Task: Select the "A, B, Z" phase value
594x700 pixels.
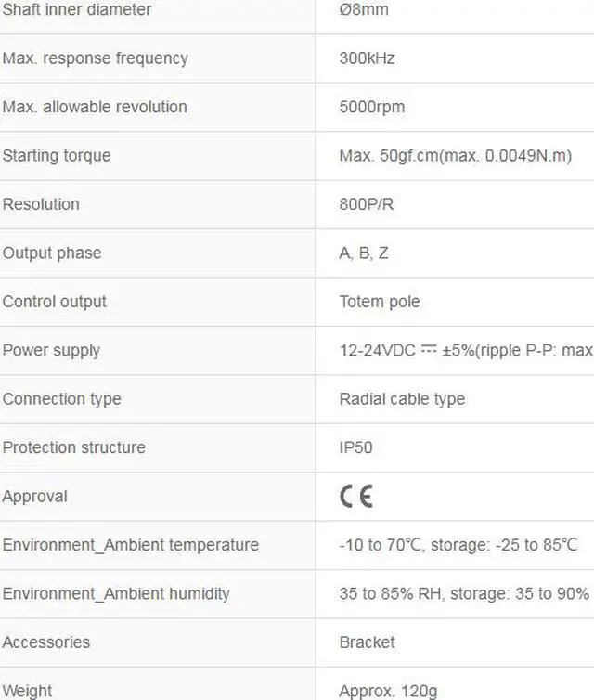Action: click(364, 253)
